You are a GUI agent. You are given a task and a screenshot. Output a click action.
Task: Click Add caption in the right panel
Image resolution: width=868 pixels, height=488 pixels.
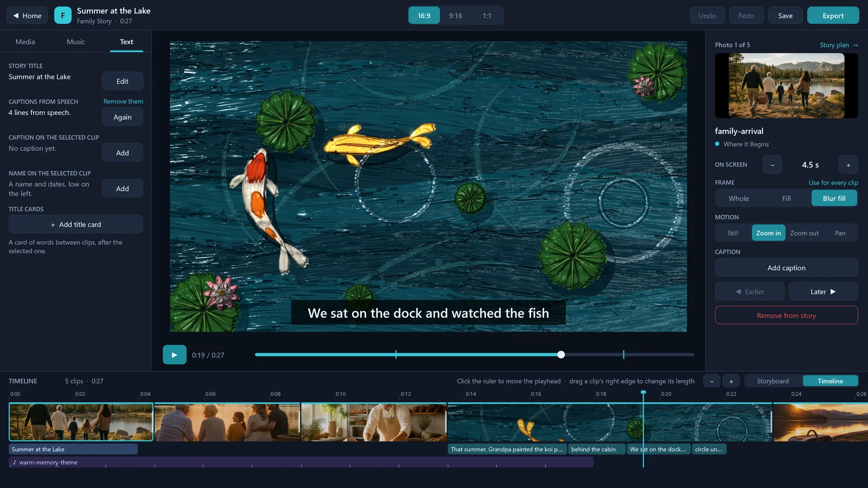coord(786,267)
